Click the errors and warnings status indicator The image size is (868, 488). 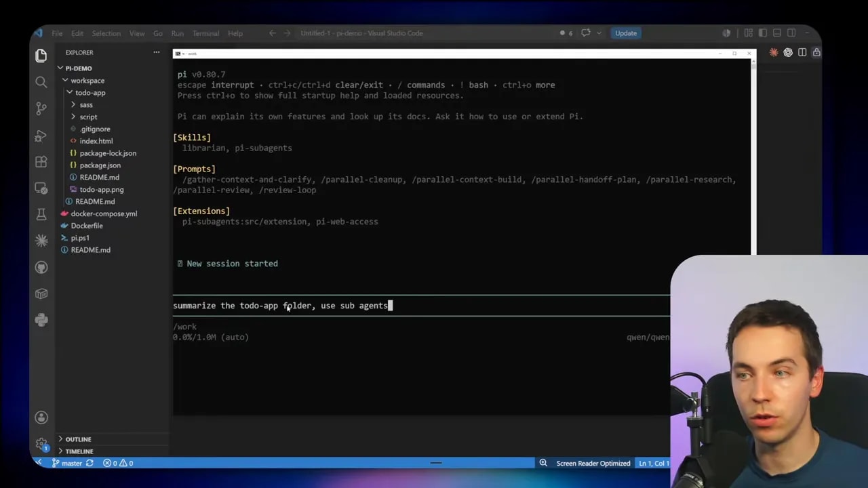coord(118,463)
